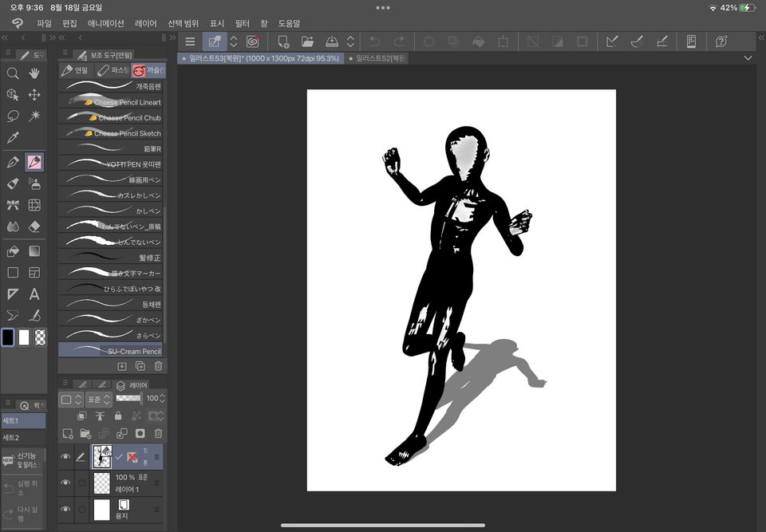
Task: Expand the canvas tab list chevron
Action: (x=748, y=58)
